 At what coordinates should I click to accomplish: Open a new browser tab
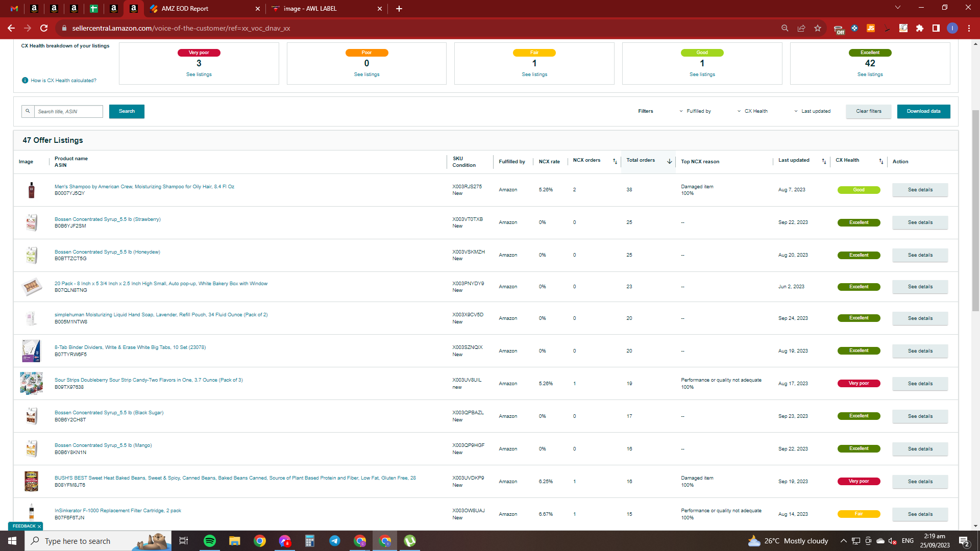pos(399,9)
